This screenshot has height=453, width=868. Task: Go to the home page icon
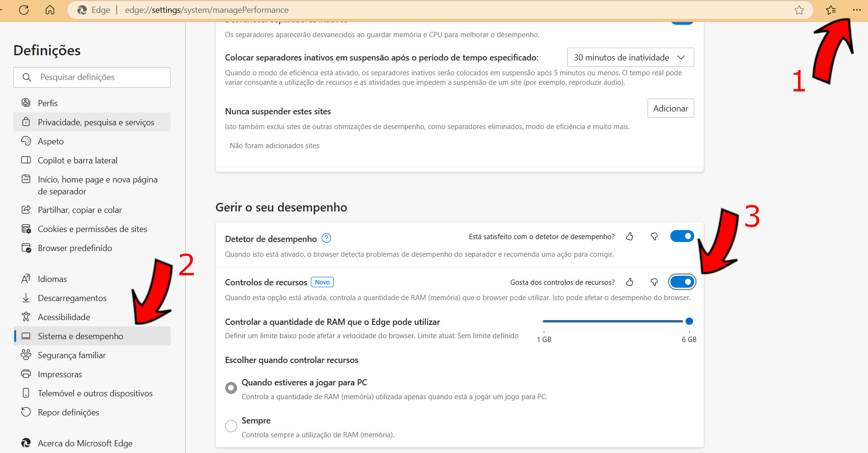tap(50, 10)
